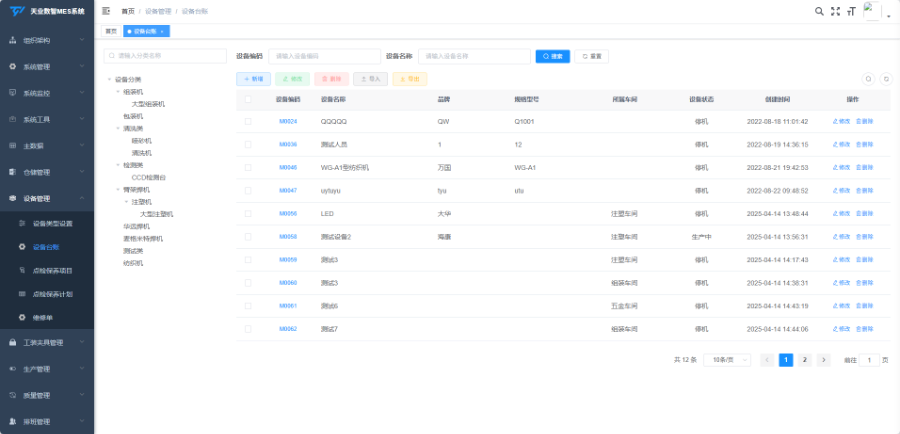This screenshot has width=900, height=434.
Task: Open the 10条/页 page size dropdown
Action: tap(727, 360)
